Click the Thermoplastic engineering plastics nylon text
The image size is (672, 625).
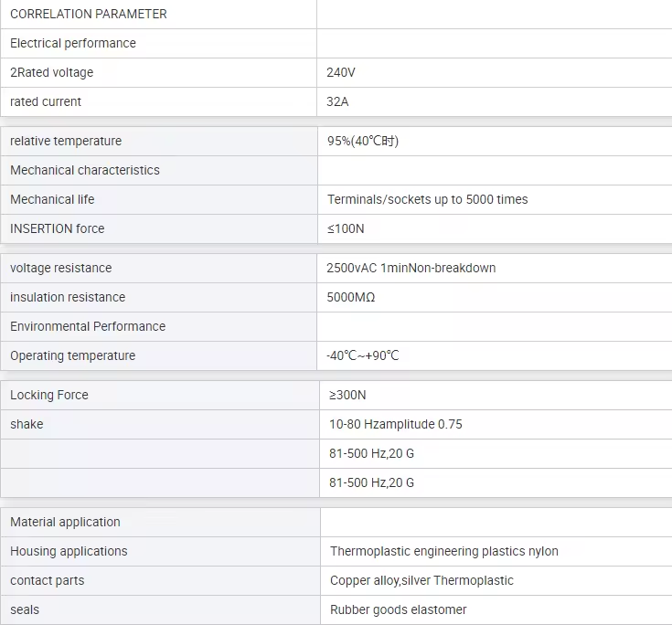pos(444,552)
